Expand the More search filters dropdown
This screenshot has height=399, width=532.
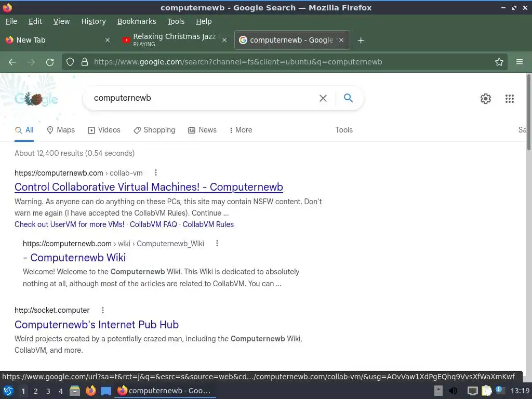pos(241,130)
